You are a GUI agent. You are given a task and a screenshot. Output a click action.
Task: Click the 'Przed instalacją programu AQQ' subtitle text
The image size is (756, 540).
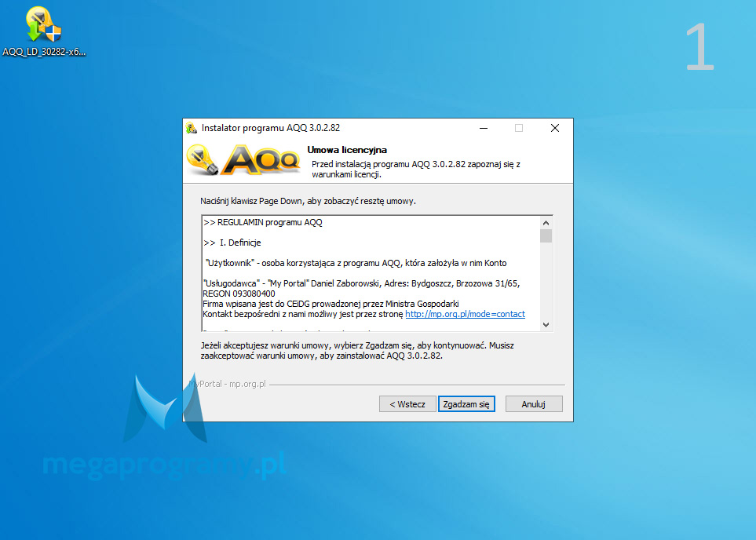(416, 170)
